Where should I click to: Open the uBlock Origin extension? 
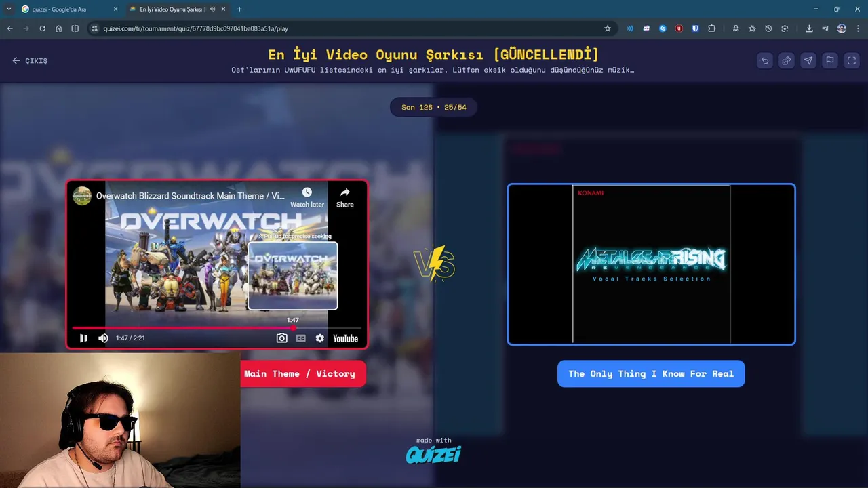coord(679,28)
